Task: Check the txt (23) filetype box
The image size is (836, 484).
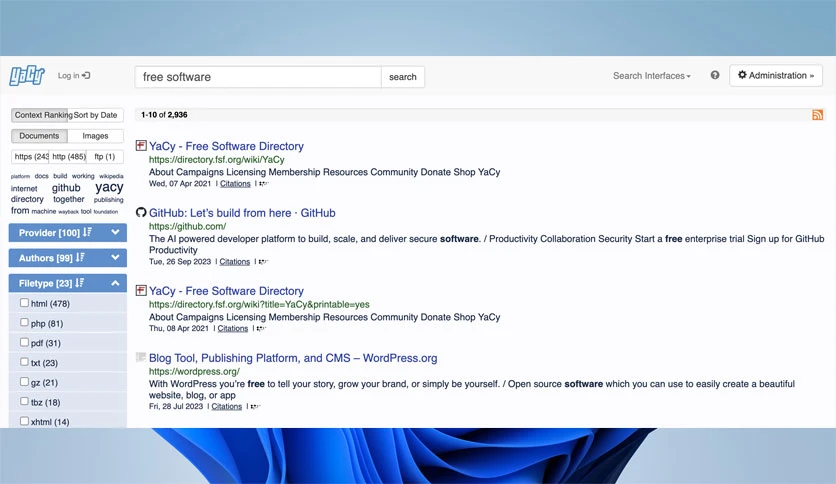Action: (x=24, y=362)
